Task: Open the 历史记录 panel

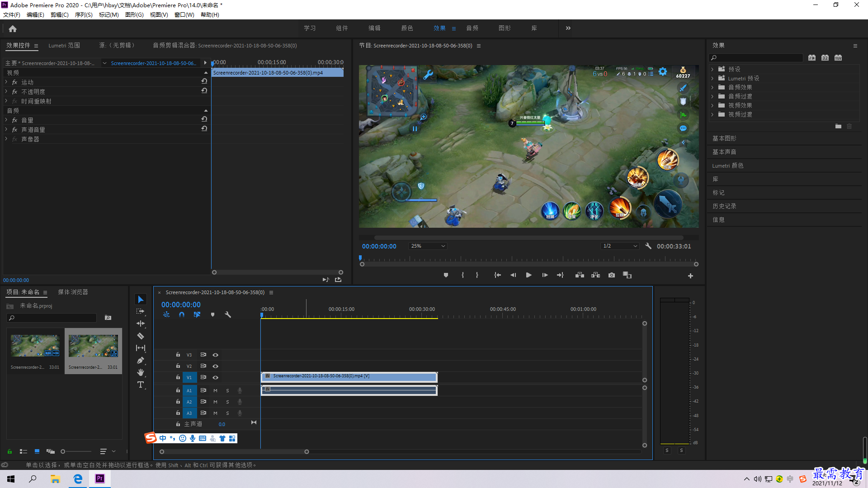Action: pyautogui.click(x=724, y=206)
